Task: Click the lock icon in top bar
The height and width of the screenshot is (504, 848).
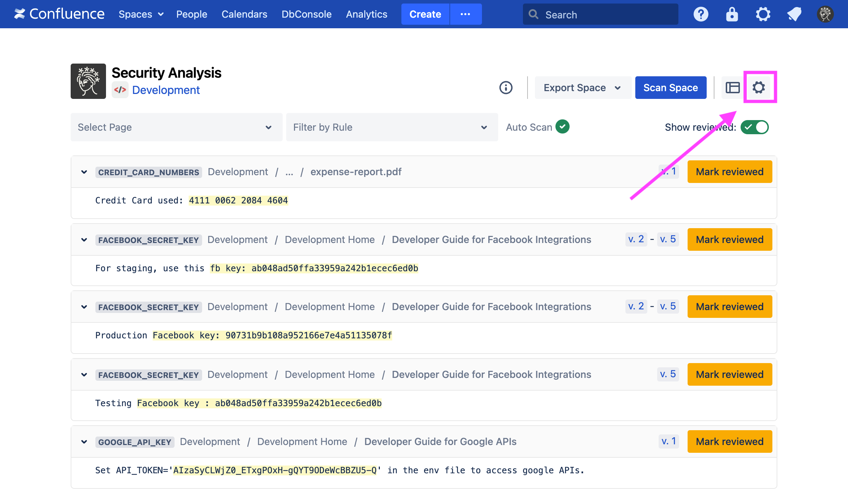Action: [x=732, y=14]
